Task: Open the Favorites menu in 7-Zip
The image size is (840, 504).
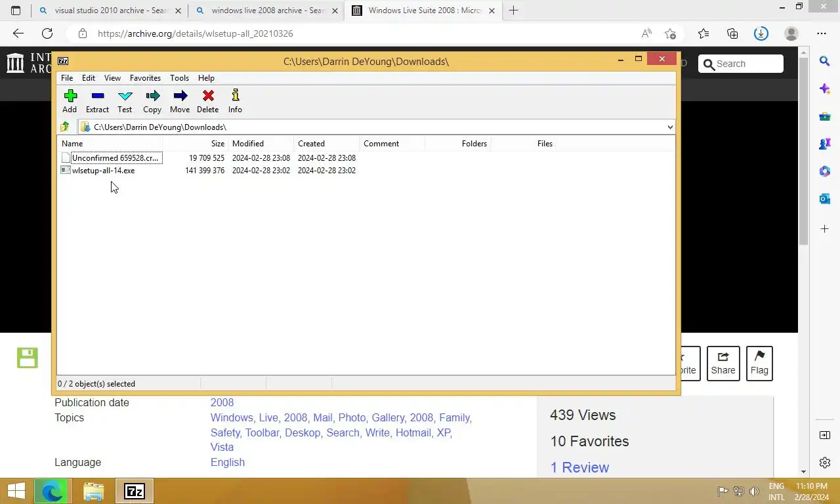Action: click(145, 78)
